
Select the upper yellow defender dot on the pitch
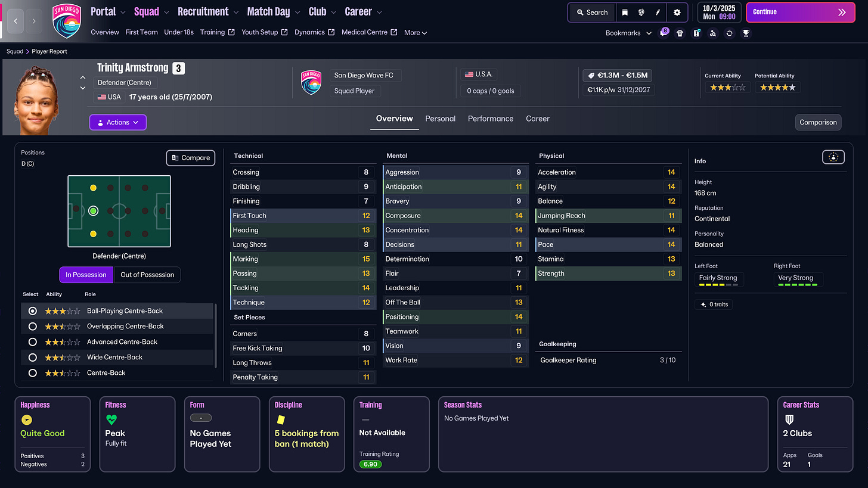tap(93, 188)
